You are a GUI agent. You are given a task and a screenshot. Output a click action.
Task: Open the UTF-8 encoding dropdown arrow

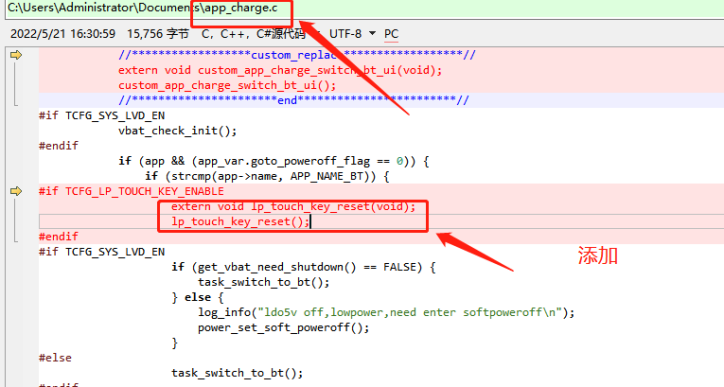coord(372,34)
